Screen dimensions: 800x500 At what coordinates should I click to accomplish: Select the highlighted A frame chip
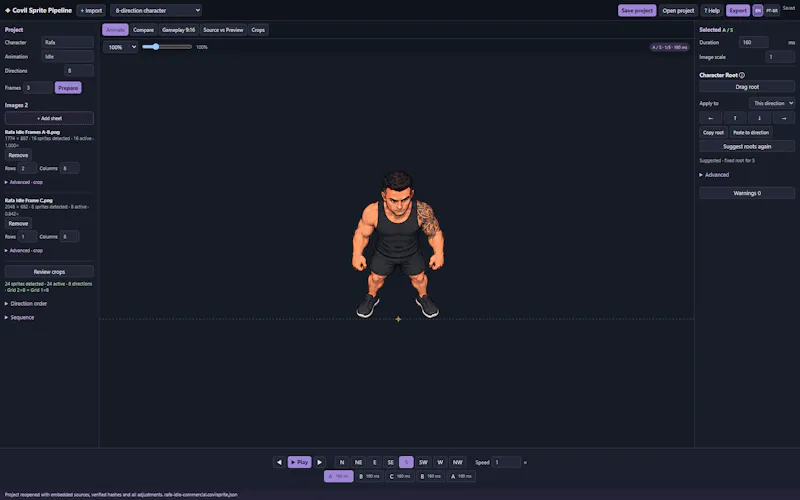click(338, 477)
